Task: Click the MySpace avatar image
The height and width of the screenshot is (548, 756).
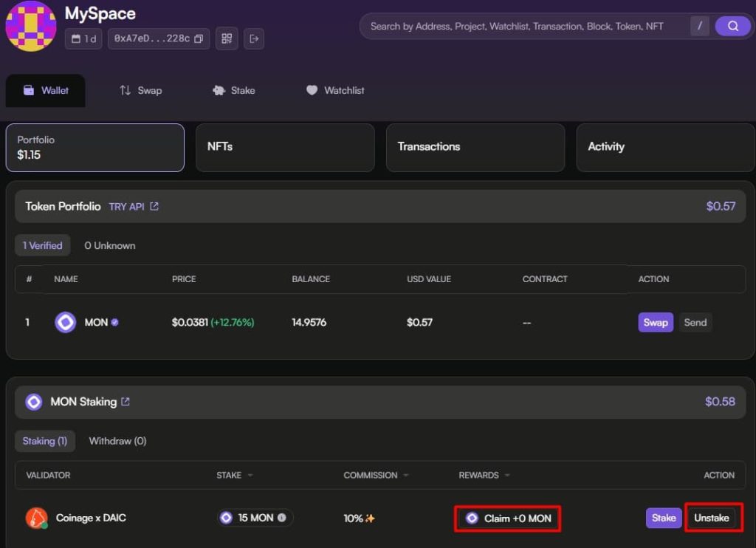Action: 31,26
